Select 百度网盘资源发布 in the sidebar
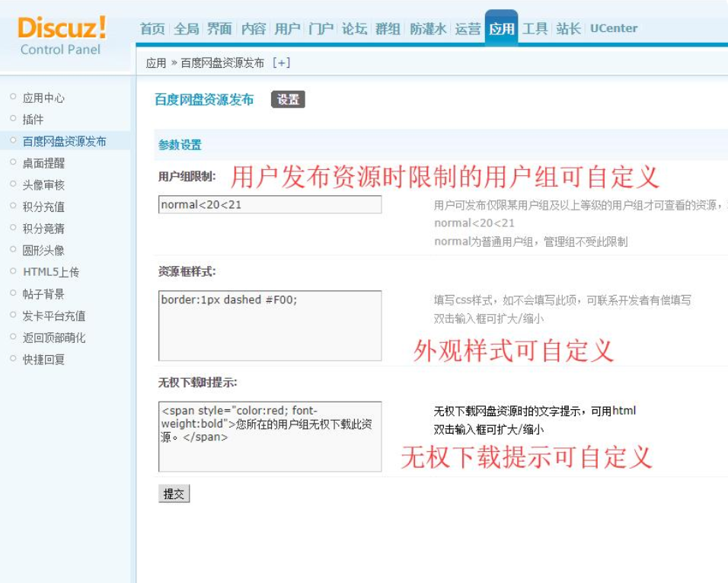This screenshot has width=728, height=583. coord(65,142)
